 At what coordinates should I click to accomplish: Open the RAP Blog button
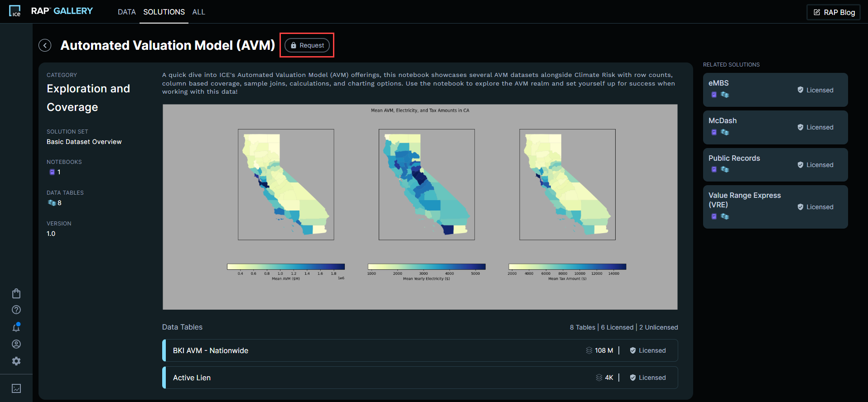[x=834, y=12]
